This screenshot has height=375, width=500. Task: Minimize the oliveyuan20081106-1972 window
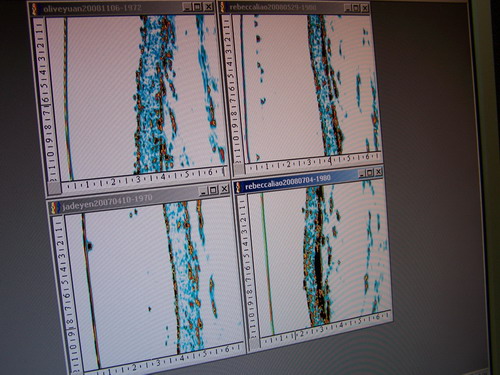(187, 7)
